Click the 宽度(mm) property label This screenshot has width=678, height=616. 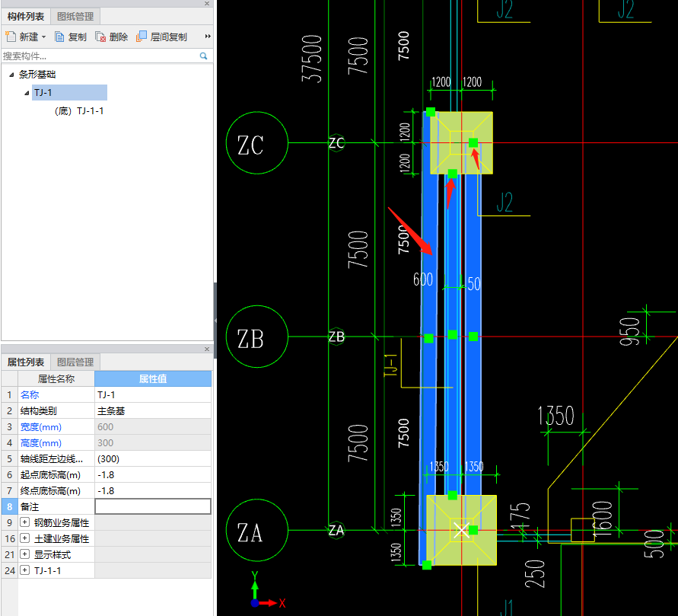pyautogui.click(x=41, y=427)
